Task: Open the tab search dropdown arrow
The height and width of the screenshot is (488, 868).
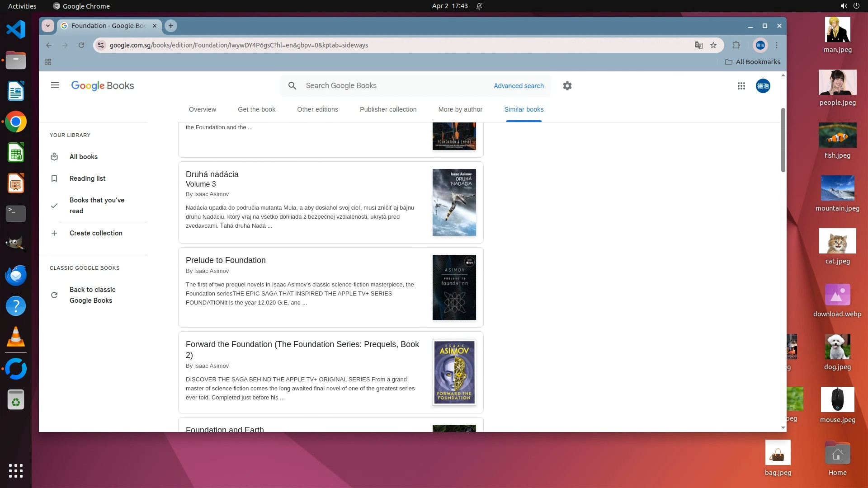Action: point(48,26)
